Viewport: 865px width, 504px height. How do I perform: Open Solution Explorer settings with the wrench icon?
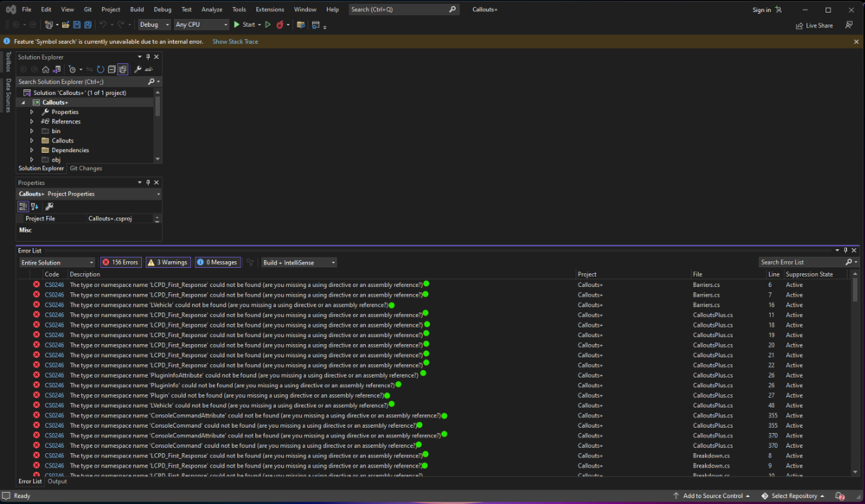tap(138, 68)
